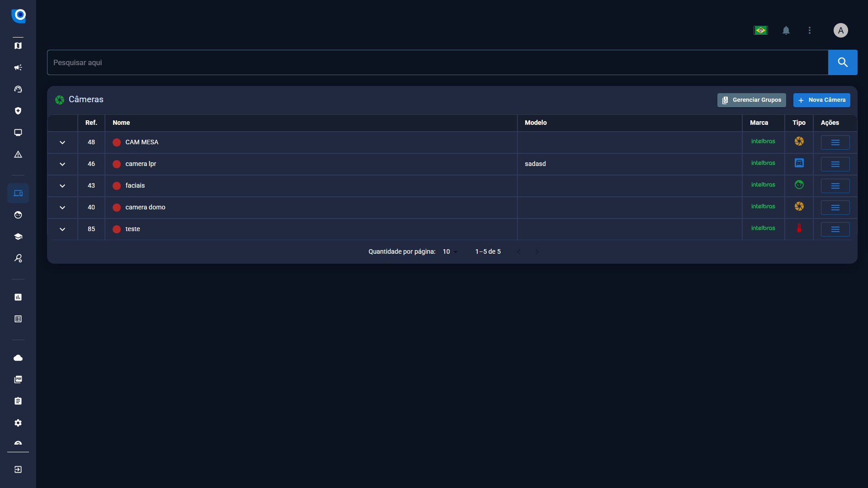
Task: Change language via the Brazil flag
Action: 761,30
